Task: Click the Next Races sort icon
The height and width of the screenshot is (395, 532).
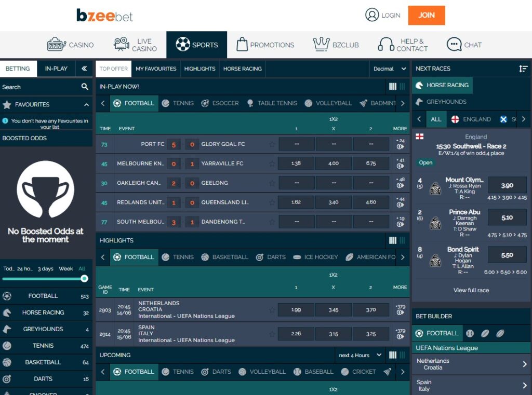Action: [523, 69]
